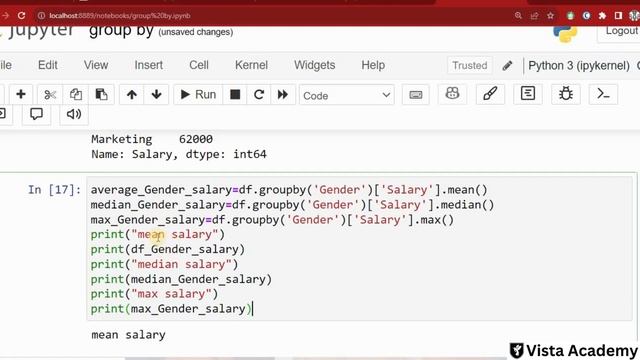Click the zoom magnifier icon in address bar

click(x=518, y=16)
